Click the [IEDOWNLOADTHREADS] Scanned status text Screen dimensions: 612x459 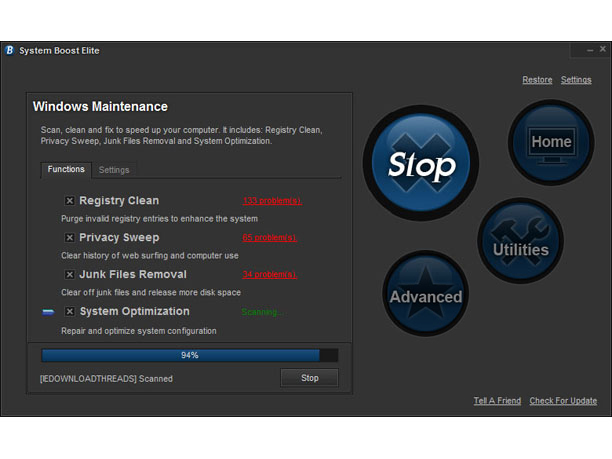[106, 379]
